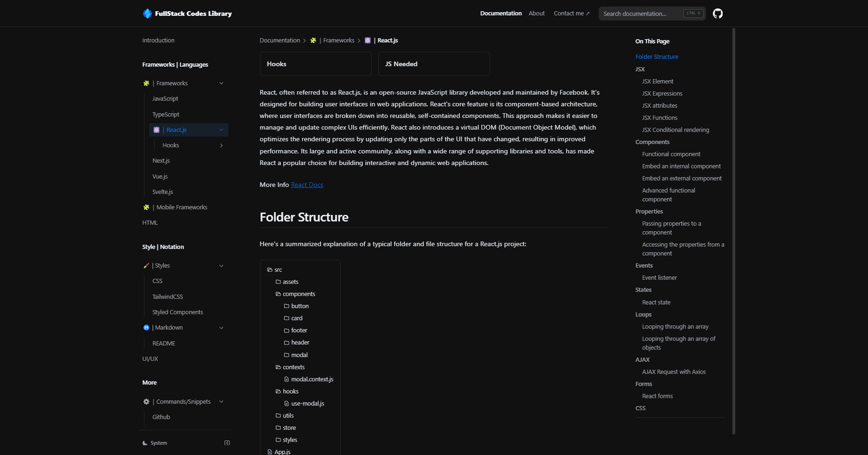868x455 pixels.
Task: Focus the Search documentation field
Action: pyautogui.click(x=652, y=14)
